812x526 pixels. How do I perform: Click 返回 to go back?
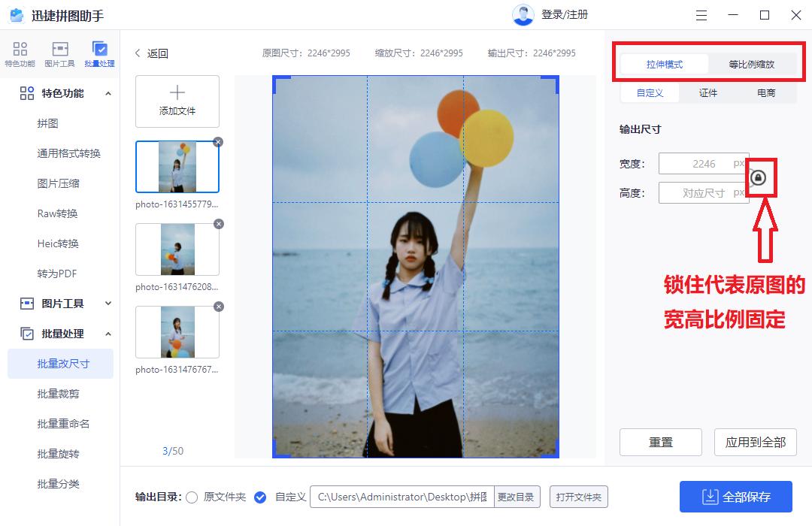[x=157, y=53]
